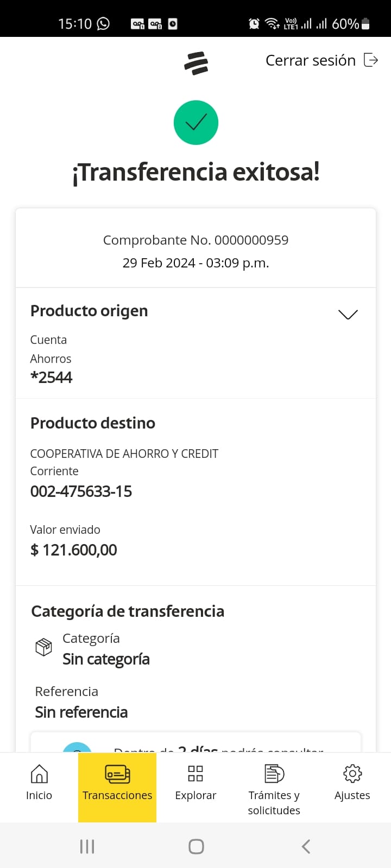Tap the Sin referencia reference value
391x868 pixels.
pyautogui.click(x=81, y=712)
